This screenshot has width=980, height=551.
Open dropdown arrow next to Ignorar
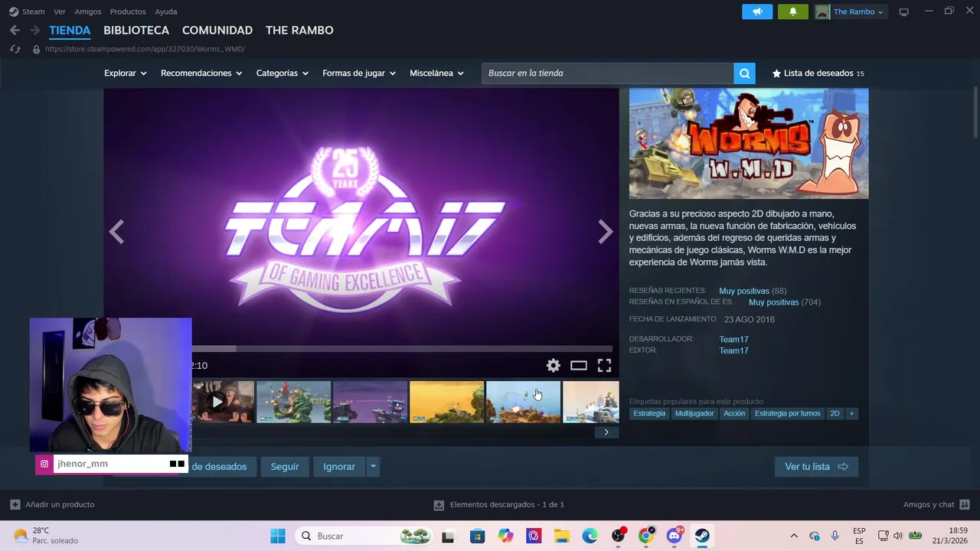coord(373,467)
